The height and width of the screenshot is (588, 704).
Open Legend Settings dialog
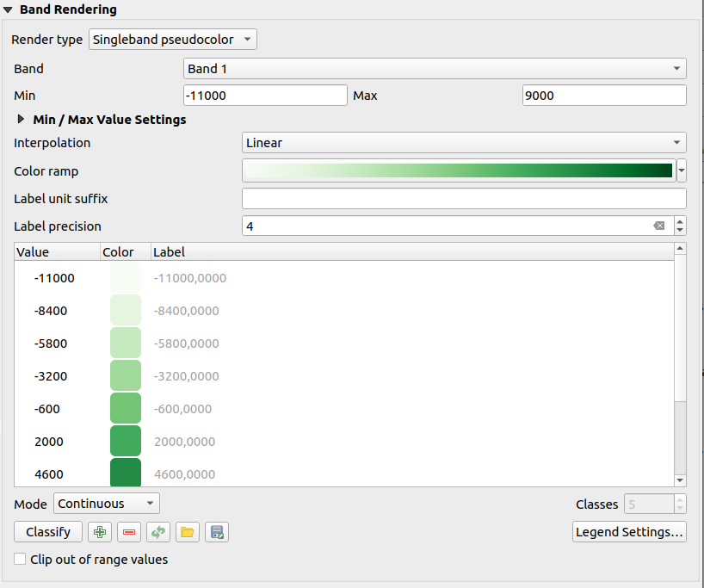[629, 532]
